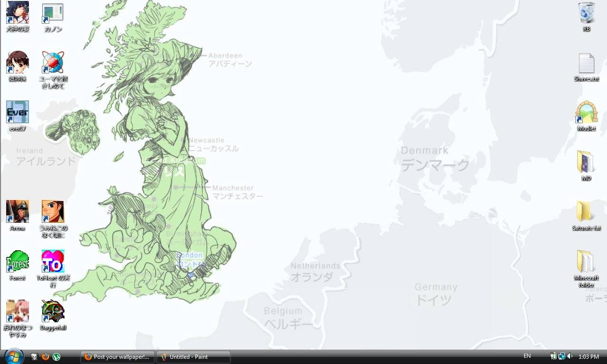The height and width of the screenshot is (364, 607).
Task: Click the system clock showing 1:03 PM
Action: coord(589,357)
